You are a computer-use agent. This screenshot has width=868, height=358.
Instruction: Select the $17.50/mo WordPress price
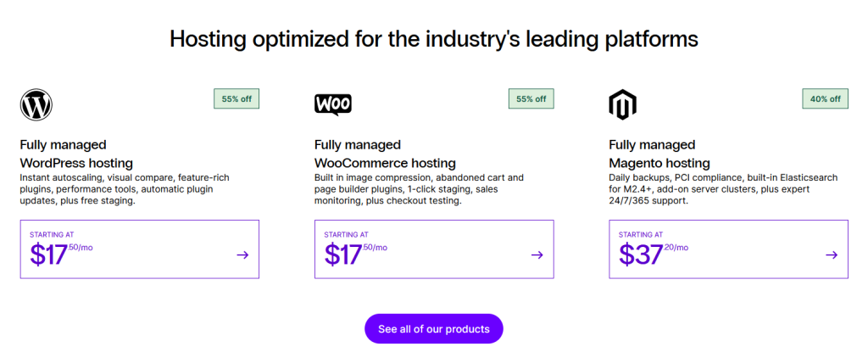point(59,254)
